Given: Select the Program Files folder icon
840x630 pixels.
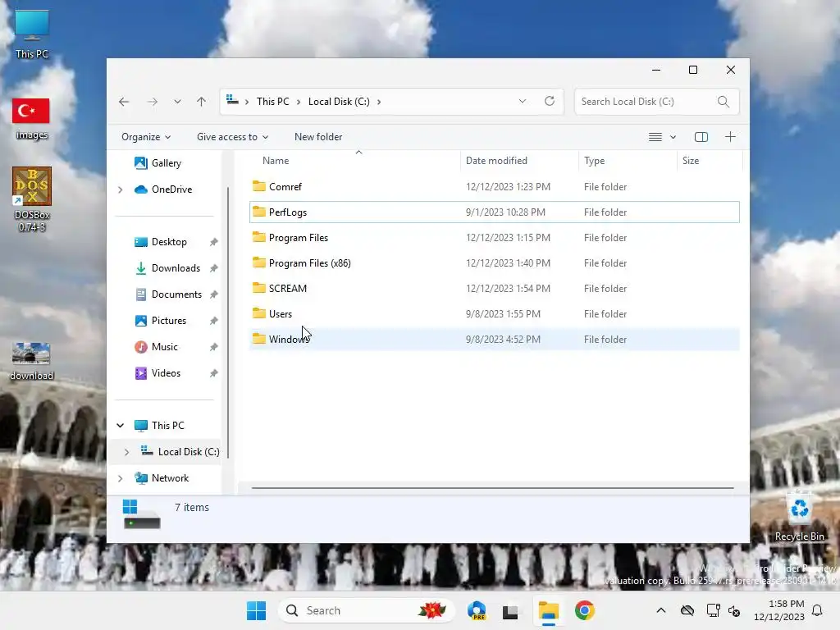Looking at the screenshot, I should click(x=259, y=237).
